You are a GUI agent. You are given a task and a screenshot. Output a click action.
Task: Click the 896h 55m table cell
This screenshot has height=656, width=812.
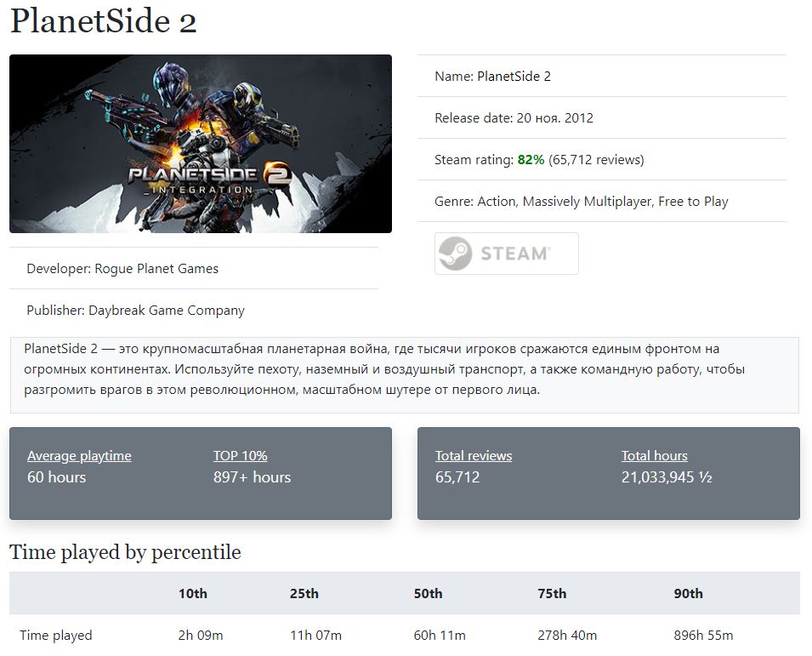(703, 636)
